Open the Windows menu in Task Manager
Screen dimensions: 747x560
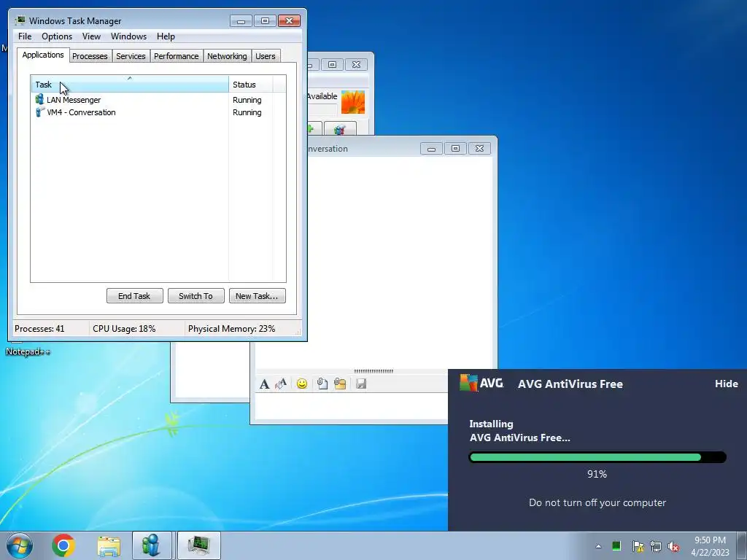pos(128,36)
